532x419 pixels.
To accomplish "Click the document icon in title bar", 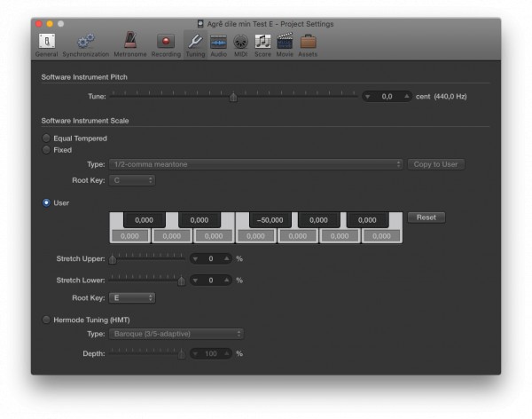I will coord(200,24).
